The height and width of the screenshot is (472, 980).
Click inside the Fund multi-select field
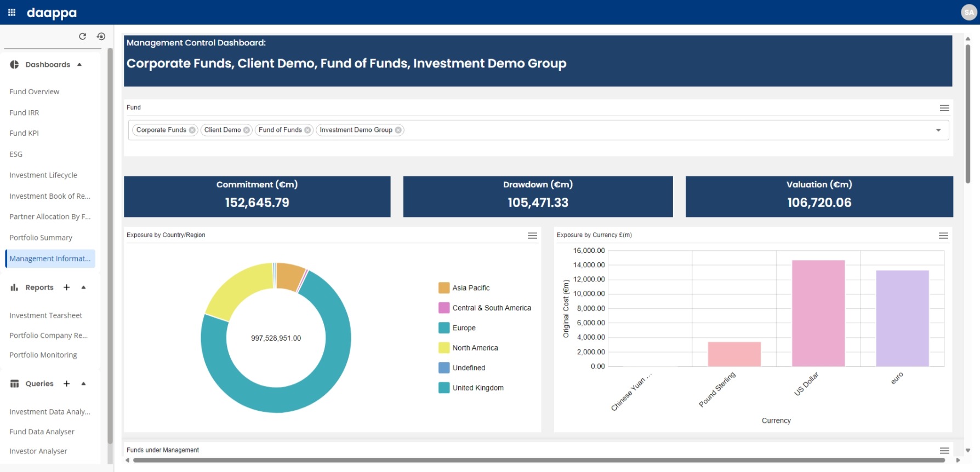(x=538, y=130)
